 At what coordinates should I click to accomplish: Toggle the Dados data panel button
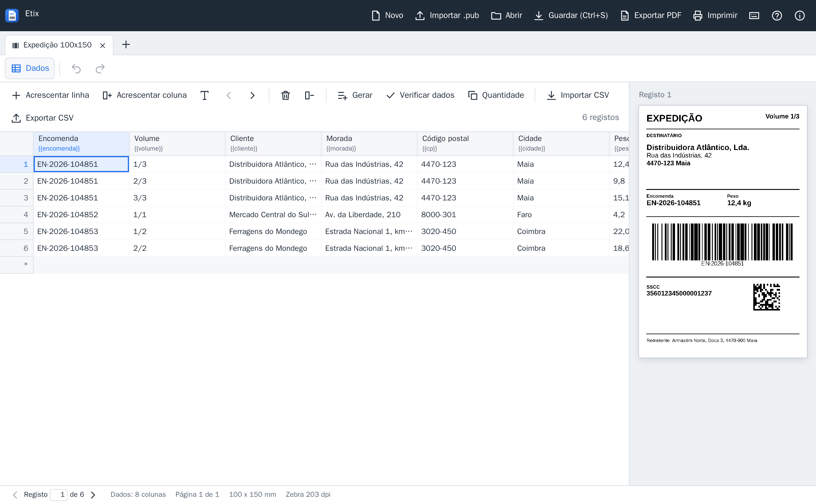click(x=30, y=68)
